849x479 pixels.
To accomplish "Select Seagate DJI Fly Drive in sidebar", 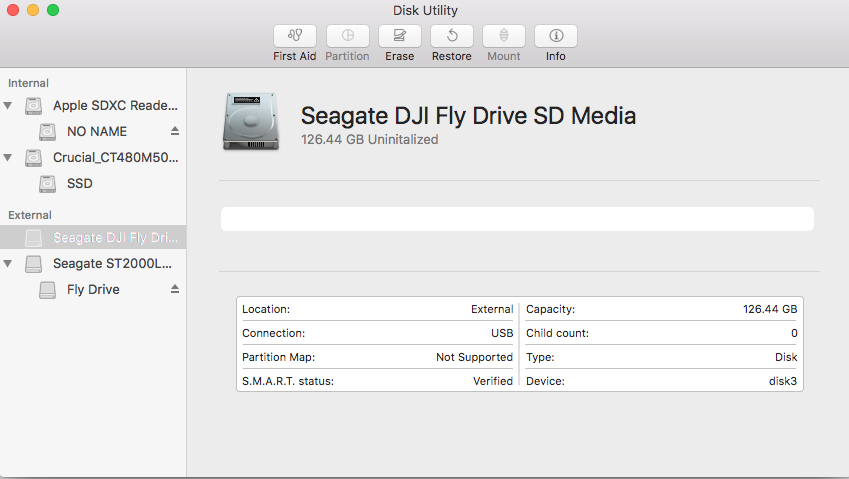I will pos(93,237).
